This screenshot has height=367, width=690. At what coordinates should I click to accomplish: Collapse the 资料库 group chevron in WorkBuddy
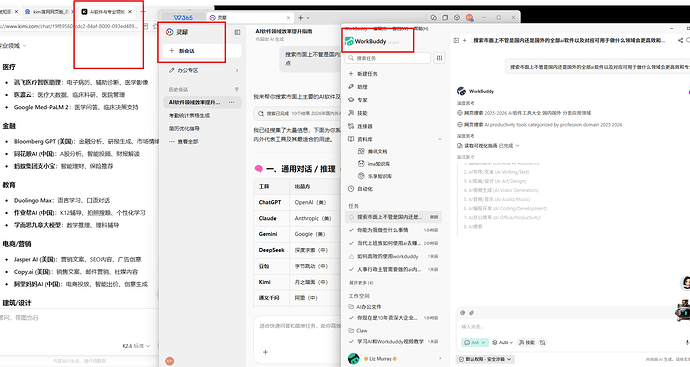tap(439, 139)
